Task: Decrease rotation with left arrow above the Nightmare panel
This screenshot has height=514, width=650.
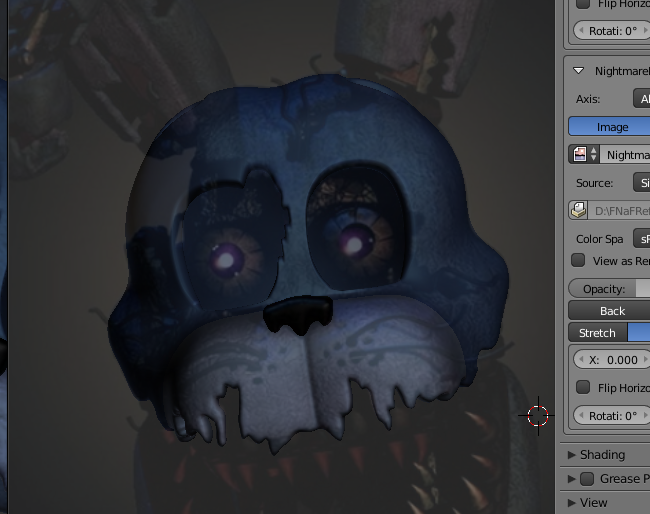Action: click(581, 31)
